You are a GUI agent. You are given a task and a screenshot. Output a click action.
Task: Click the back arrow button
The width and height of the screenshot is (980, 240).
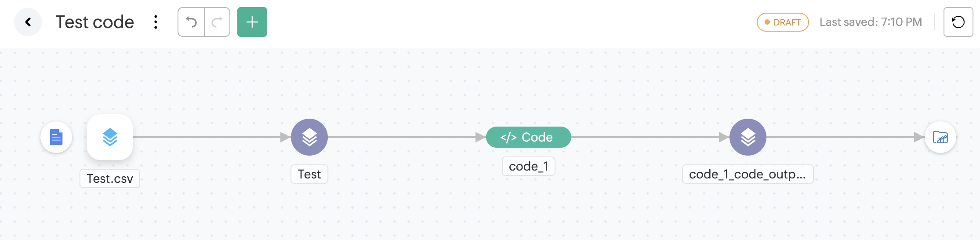[28, 22]
